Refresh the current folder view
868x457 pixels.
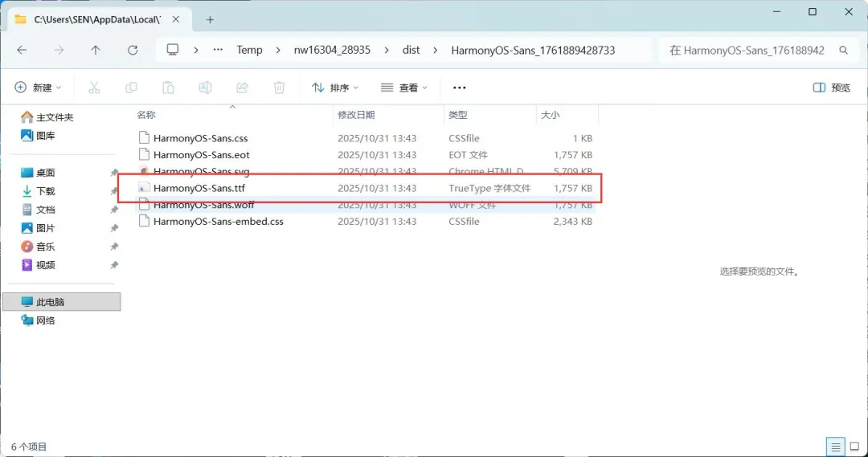coord(133,50)
